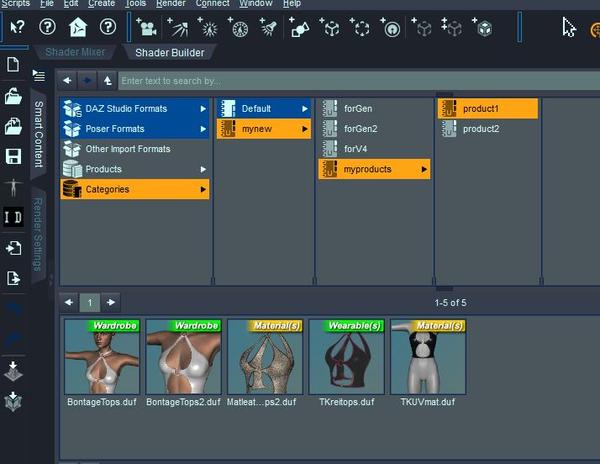Click the What's This help cursor icon
This screenshot has height=464, width=600.
[x=17, y=27]
